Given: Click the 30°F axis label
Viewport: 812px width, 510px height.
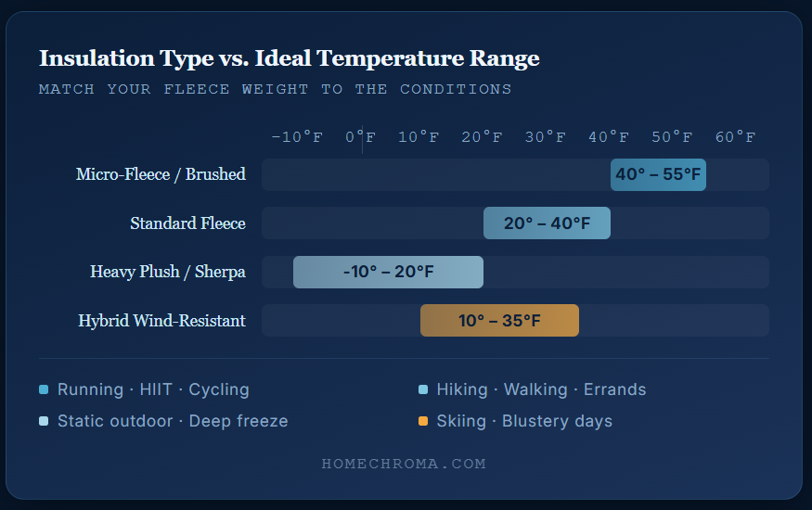Looking at the screenshot, I should click(545, 137).
